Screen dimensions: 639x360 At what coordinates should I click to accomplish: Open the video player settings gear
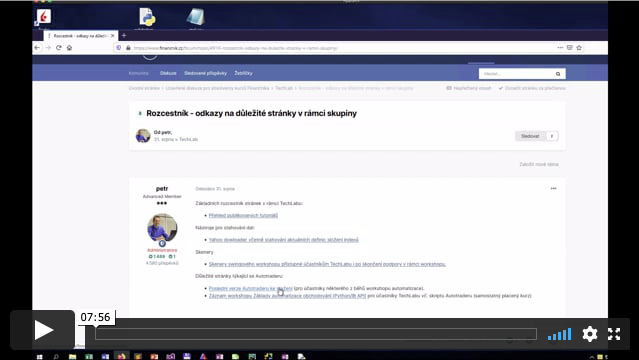(590, 334)
